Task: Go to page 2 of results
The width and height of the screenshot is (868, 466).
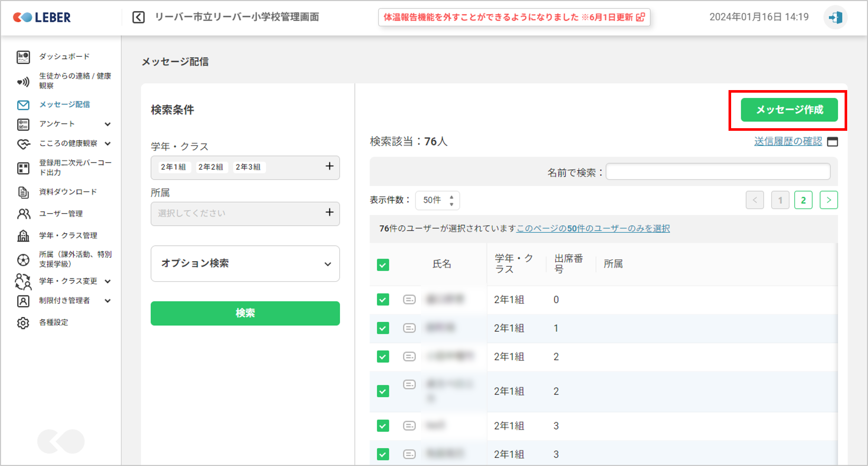Action: 803,200
